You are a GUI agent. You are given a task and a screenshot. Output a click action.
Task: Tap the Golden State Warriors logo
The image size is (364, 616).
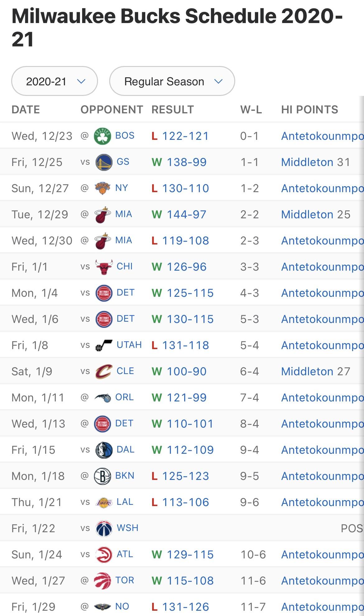(x=104, y=162)
